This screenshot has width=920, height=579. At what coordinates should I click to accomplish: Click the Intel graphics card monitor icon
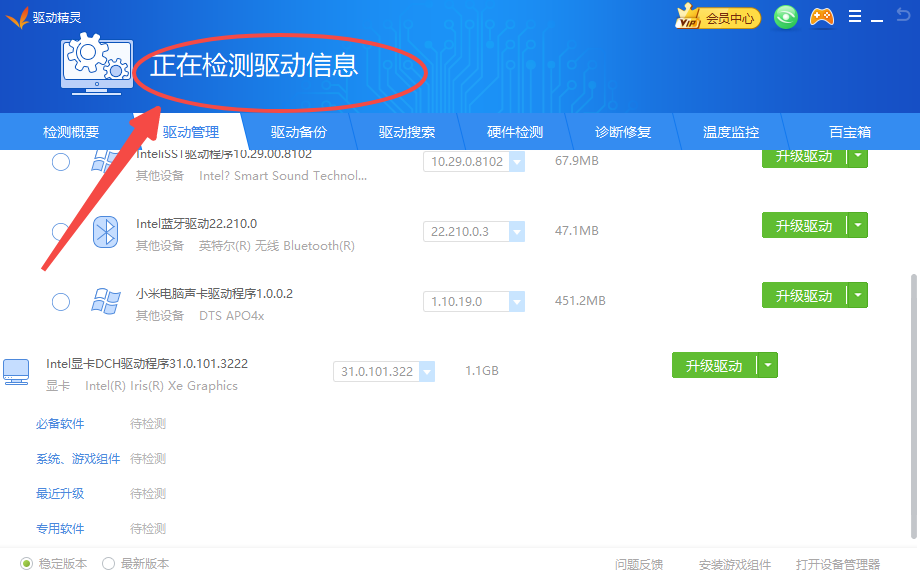16,372
